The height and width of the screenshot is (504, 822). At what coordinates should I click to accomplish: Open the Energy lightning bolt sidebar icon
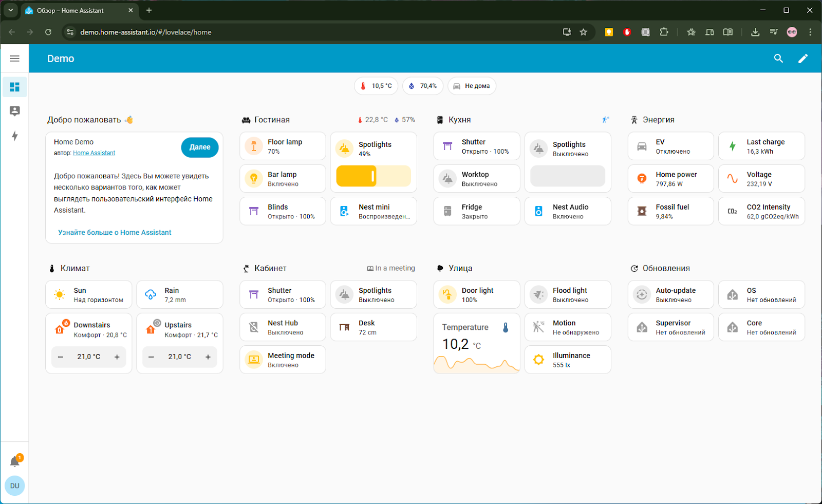tap(15, 136)
